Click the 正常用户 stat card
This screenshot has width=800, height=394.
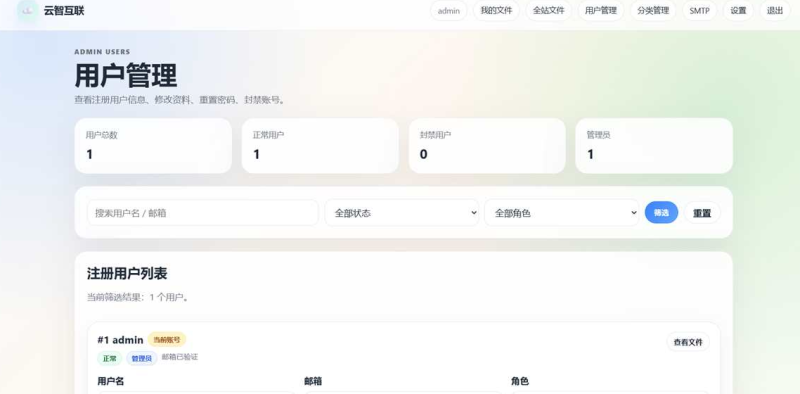[320, 146]
